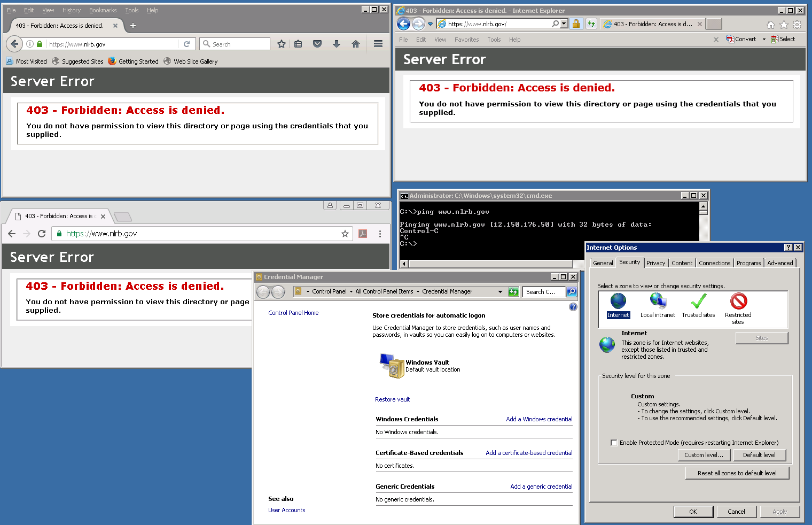The image size is (812, 525).
Task: Click Firefox reload button in address bar
Action: tap(186, 44)
